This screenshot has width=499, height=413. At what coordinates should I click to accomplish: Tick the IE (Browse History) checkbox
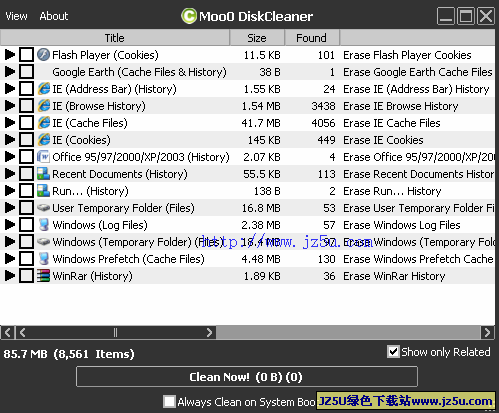tap(26, 106)
